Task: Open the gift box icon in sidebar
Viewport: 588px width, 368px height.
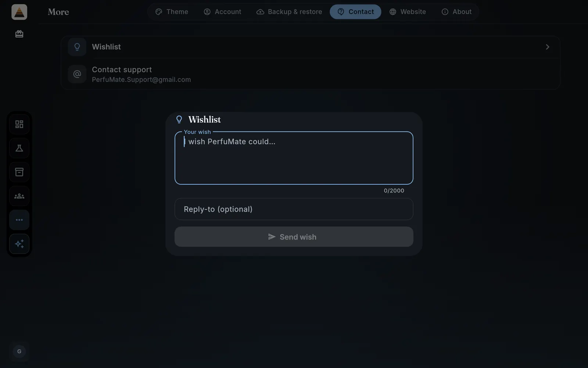Action: pos(19,34)
